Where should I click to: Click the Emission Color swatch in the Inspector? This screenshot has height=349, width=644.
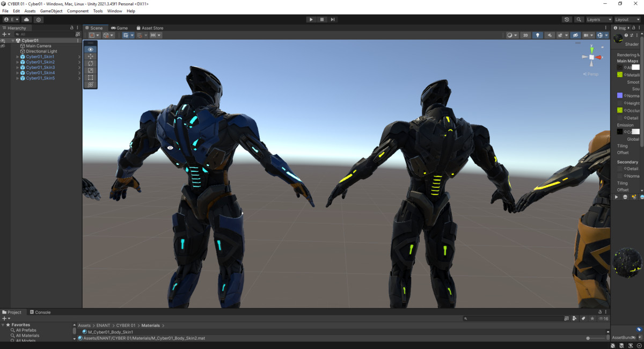635,132
